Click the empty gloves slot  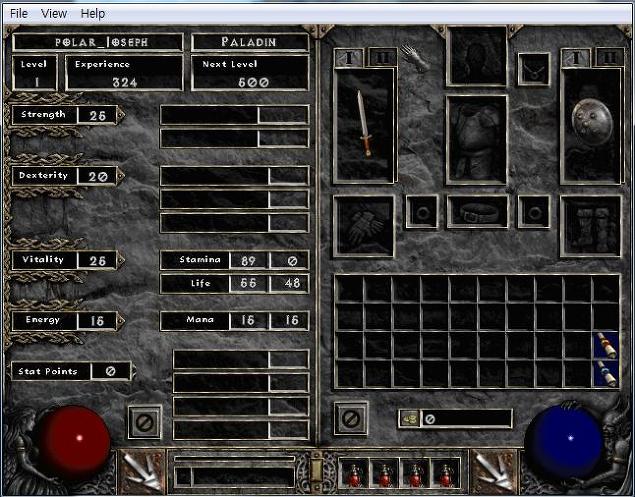[364, 225]
